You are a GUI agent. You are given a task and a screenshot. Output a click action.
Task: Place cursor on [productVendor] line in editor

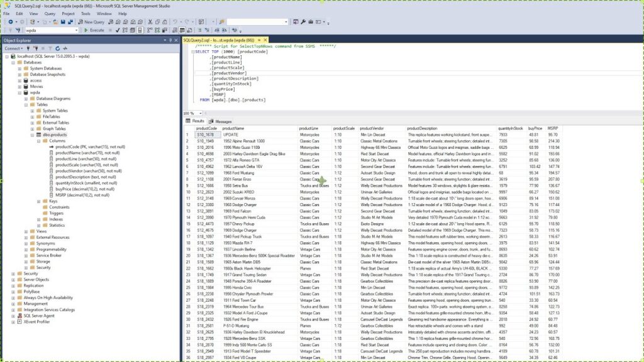tap(229, 73)
